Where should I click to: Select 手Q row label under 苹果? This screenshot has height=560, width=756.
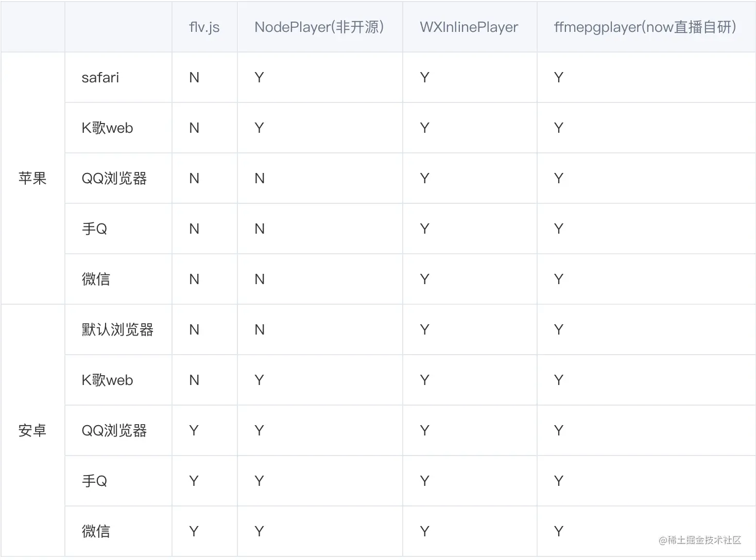pyautogui.click(x=95, y=229)
